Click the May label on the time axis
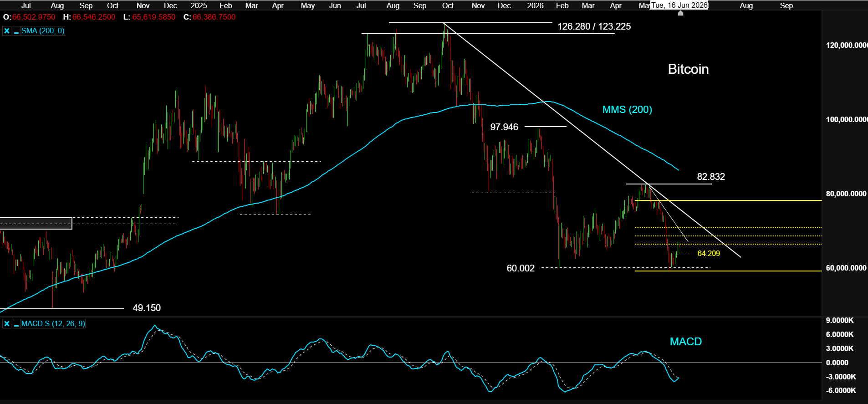This screenshot has width=868, height=404. pyautogui.click(x=308, y=5)
